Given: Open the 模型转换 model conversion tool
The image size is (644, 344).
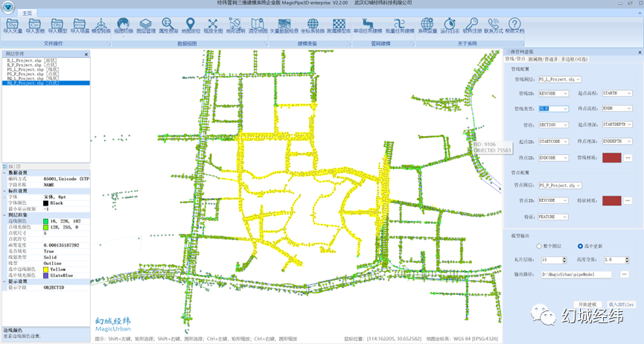Looking at the screenshot, I should point(101,25).
